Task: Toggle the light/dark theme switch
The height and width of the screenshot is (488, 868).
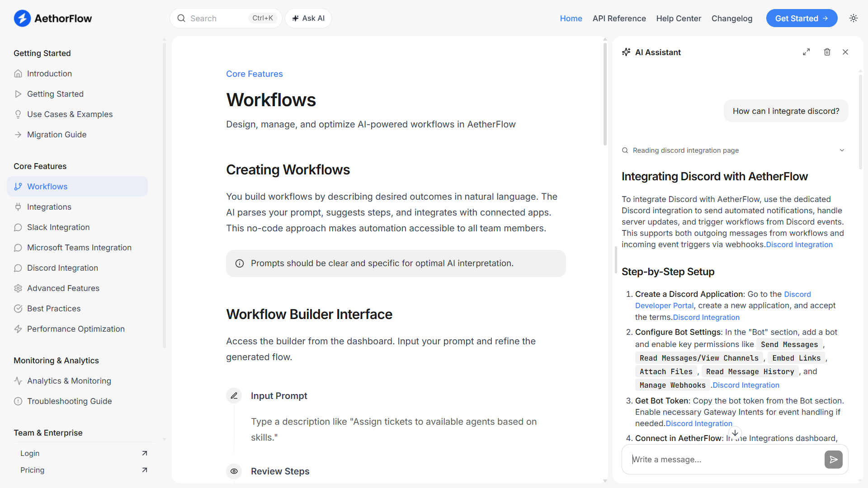Action: [x=853, y=18]
